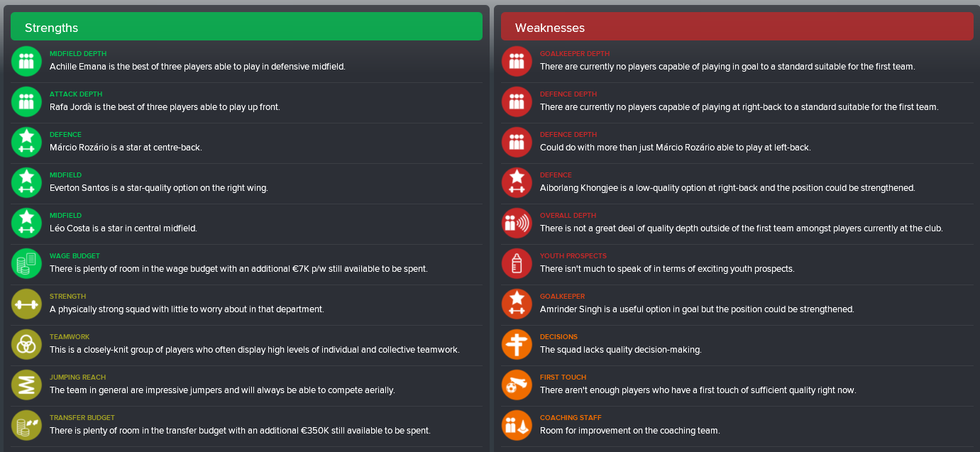Click the Strength dumbbell icon
980x452 pixels.
pyautogui.click(x=27, y=304)
